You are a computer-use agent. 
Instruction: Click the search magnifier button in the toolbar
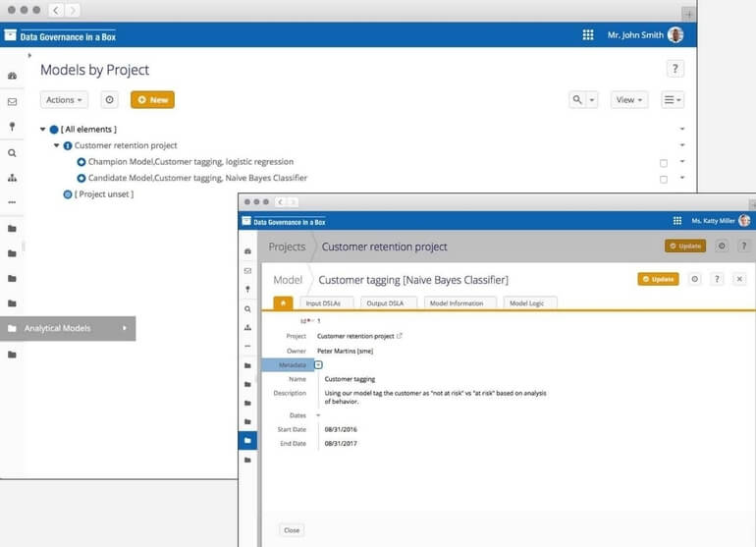(577, 100)
